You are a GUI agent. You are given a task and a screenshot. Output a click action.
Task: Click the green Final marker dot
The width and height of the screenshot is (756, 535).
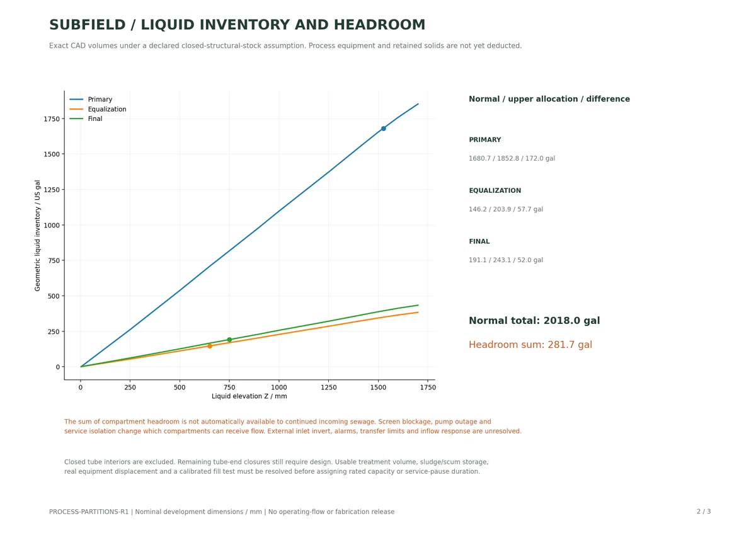pos(229,340)
